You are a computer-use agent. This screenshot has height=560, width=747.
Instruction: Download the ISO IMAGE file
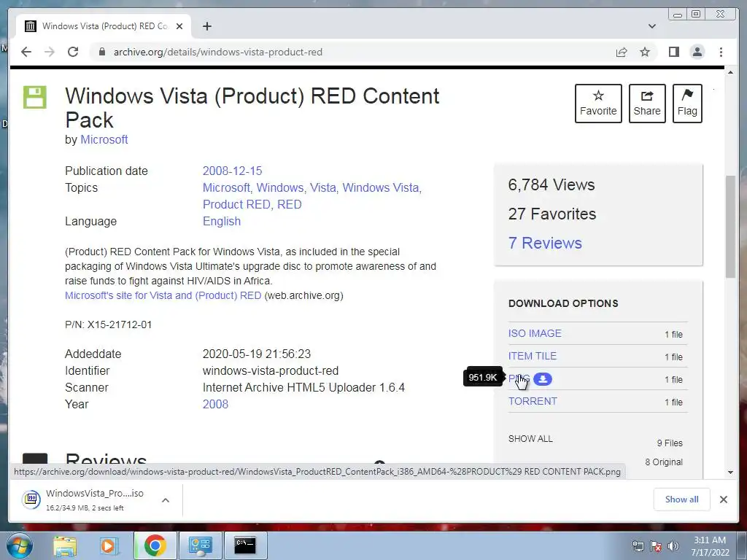[535, 333]
